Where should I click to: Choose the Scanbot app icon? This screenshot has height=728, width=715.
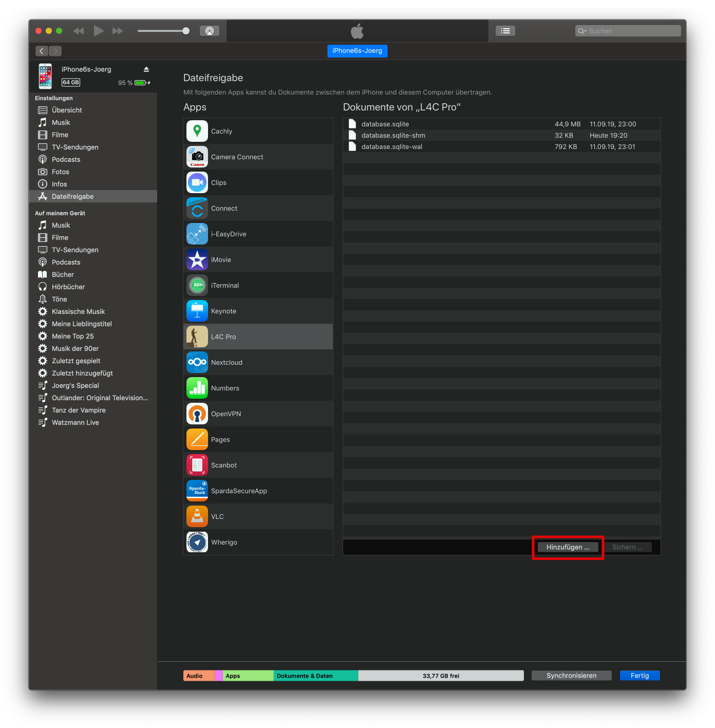[x=197, y=465]
